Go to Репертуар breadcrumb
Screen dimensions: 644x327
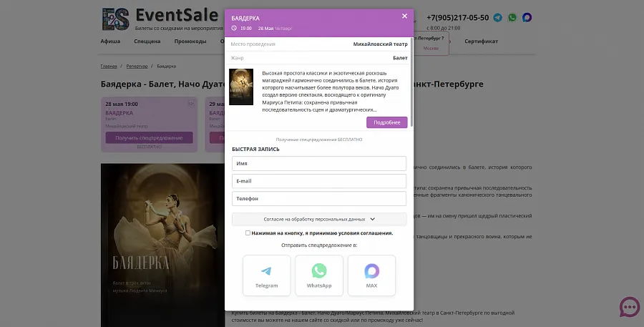point(137,66)
